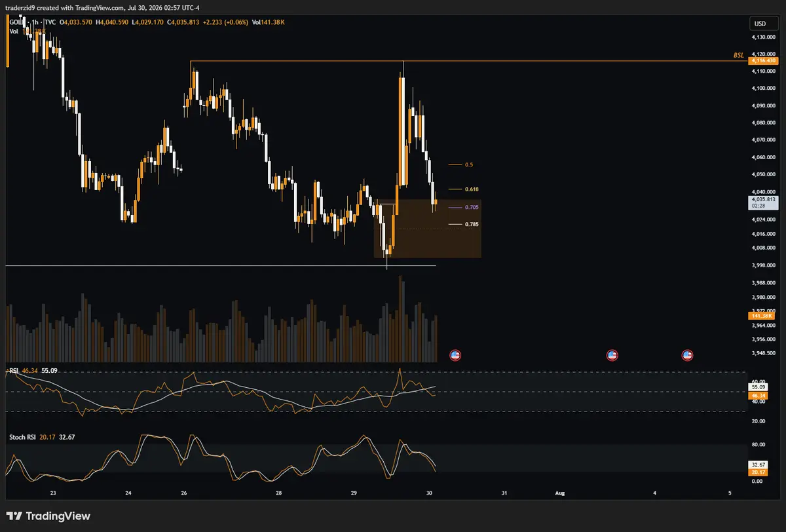Click date label 28 on time axis
Image resolution: width=786 pixels, height=532 pixels.
[279, 492]
